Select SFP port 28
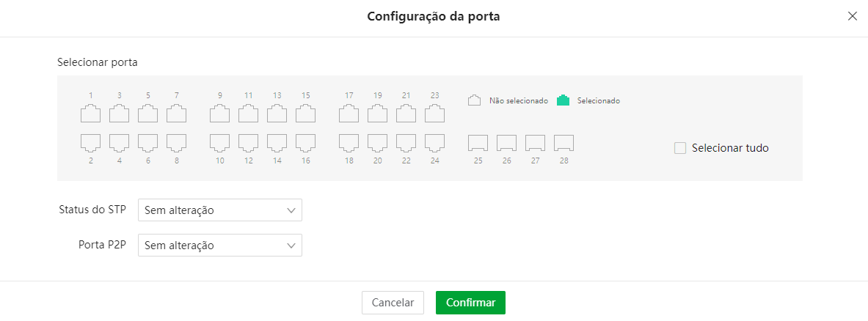Image resolution: width=868 pixels, height=321 pixels. coord(564,142)
